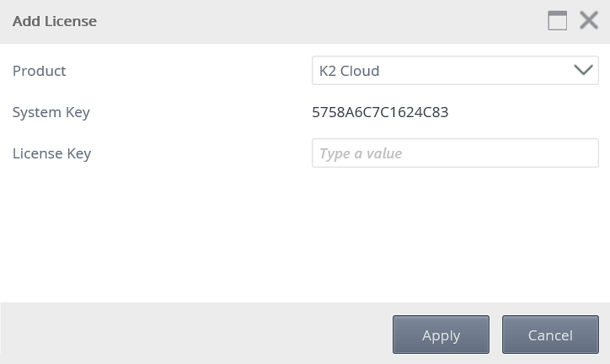The height and width of the screenshot is (364, 610).
Task: Click the empty dialog body below License Key
Action: point(303,236)
